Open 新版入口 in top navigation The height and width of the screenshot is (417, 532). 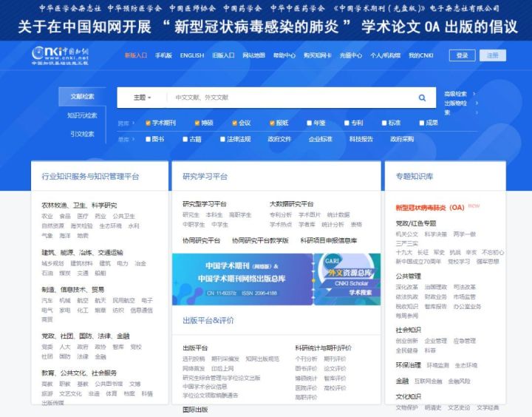click(136, 55)
